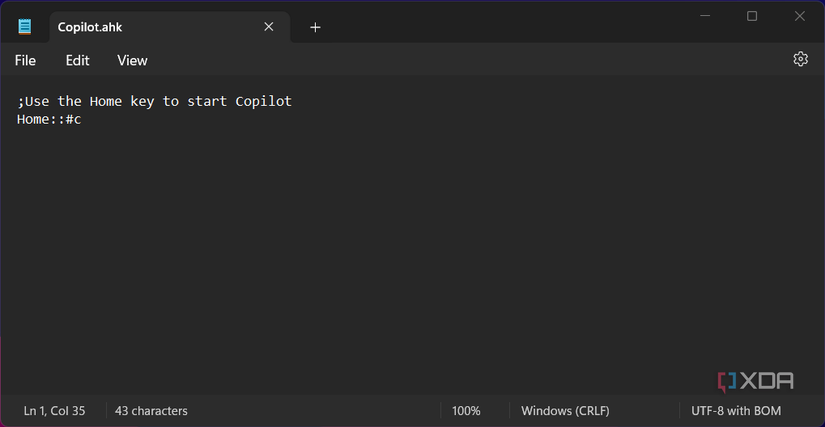Close the Notepad window
Screen dimensions: 825x427
click(x=799, y=16)
